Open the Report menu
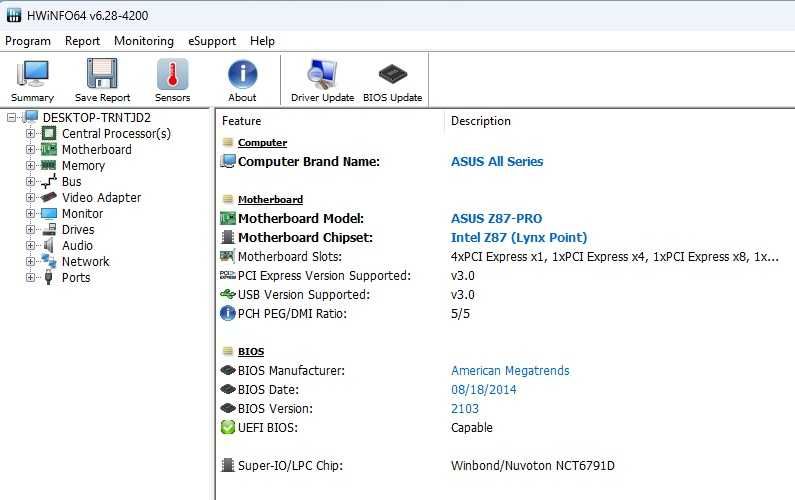The image size is (795, 500). (x=82, y=41)
